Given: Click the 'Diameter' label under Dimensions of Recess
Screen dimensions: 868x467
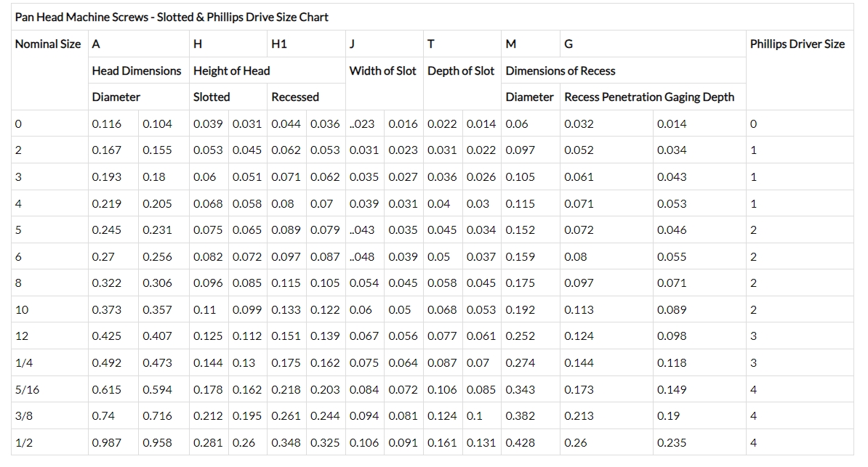Looking at the screenshot, I should (x=529, y=97).
